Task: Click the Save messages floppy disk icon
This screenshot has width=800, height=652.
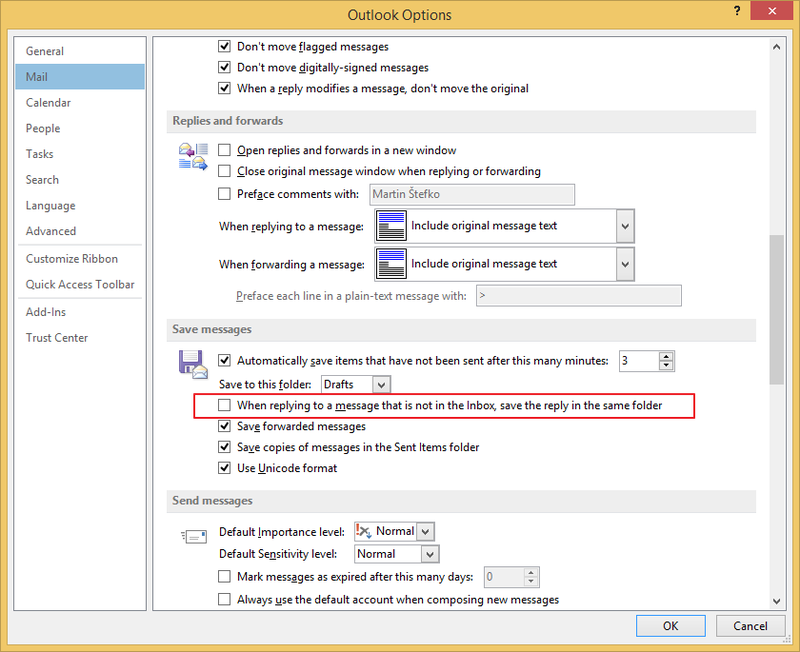Action: point(193,364)
